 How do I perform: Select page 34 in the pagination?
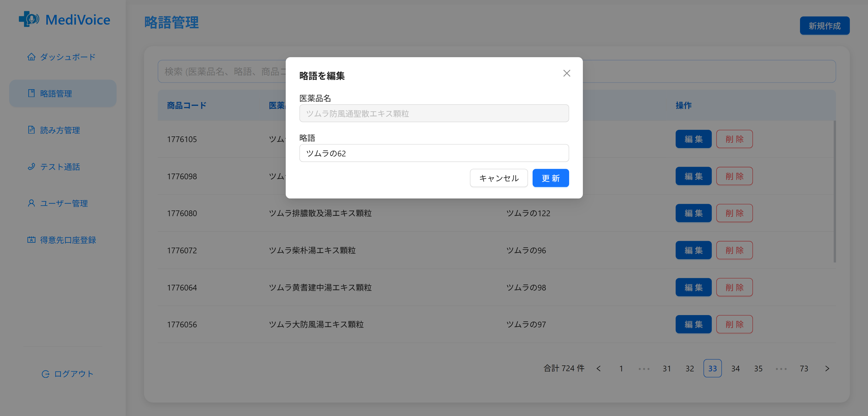(735, 369)
